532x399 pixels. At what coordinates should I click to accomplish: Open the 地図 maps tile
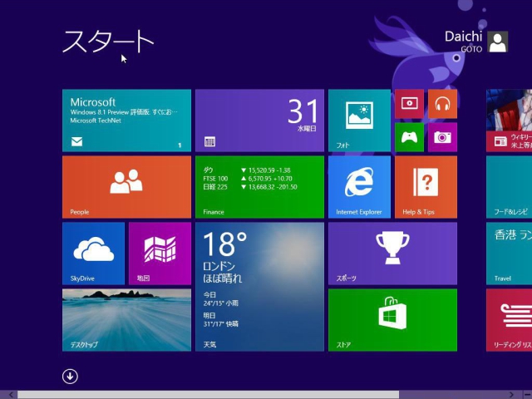[x=160, y=254]
